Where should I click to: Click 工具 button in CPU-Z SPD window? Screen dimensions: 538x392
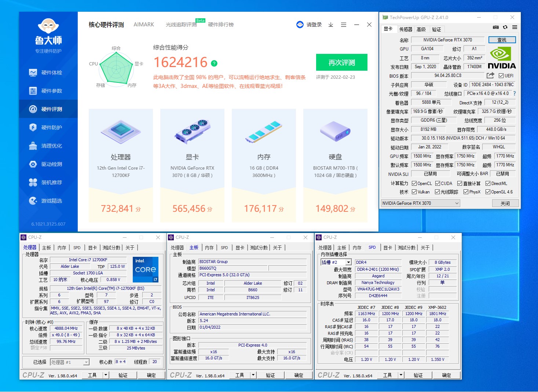click(x=387, y=375)
